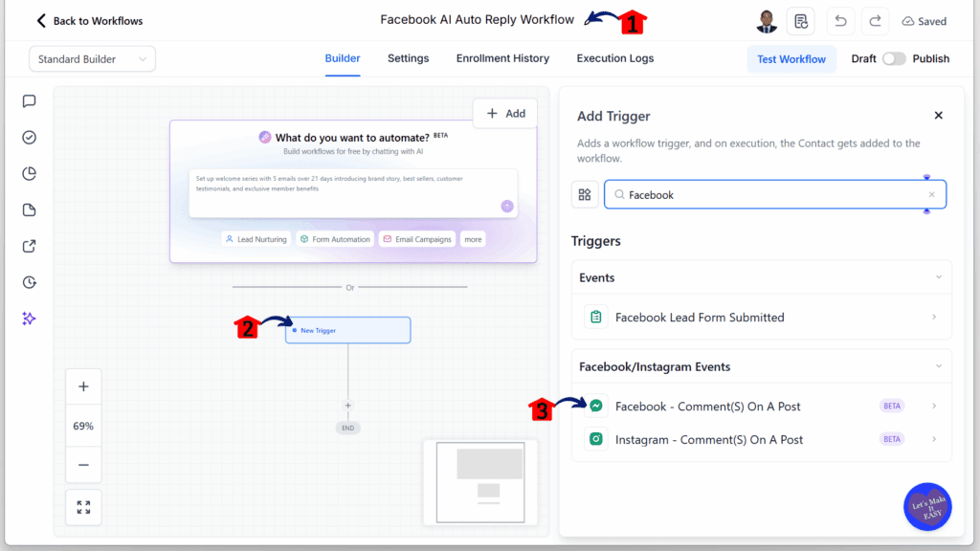Image resolution: width=980 pixels, height=551 pixels.
Task: Click the Saved cloud status
Action: (924, 21)
